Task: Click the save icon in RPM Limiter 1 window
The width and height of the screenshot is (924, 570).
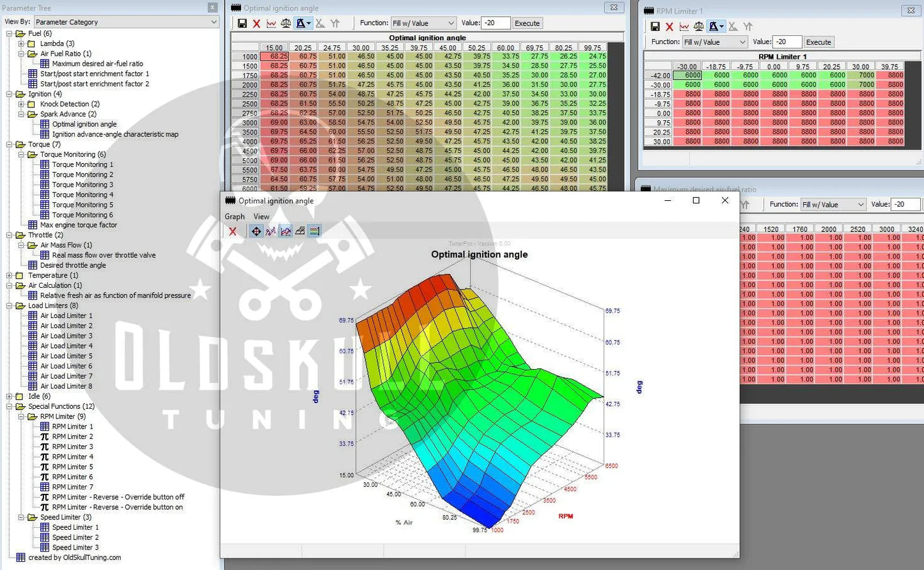Action: pyautogui.click(x=655, y=27)
